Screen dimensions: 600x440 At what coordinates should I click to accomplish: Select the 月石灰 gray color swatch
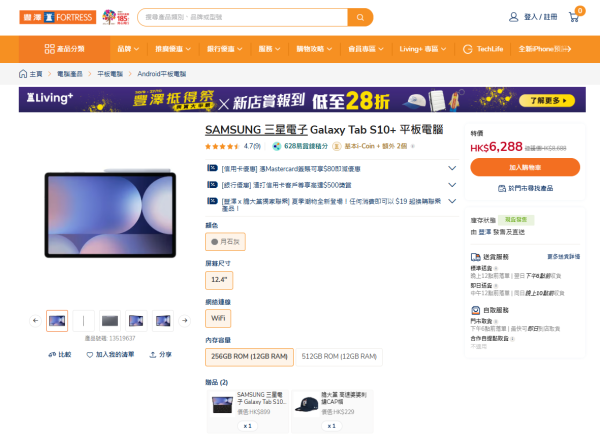point(225,242)
